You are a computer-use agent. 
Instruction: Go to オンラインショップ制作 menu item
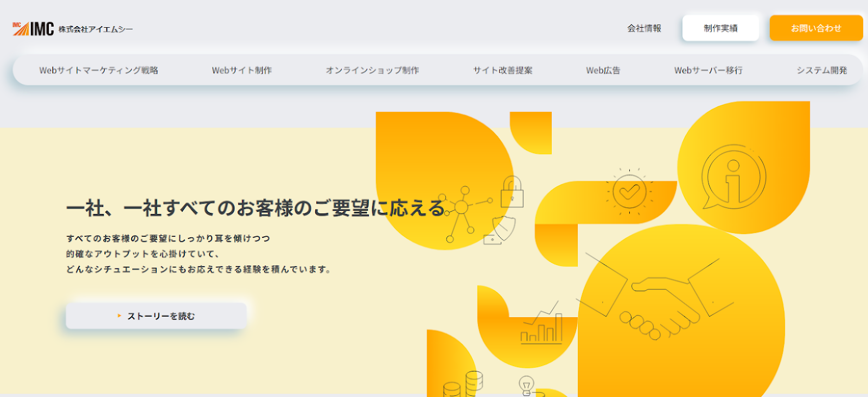[x=372, y=70]
